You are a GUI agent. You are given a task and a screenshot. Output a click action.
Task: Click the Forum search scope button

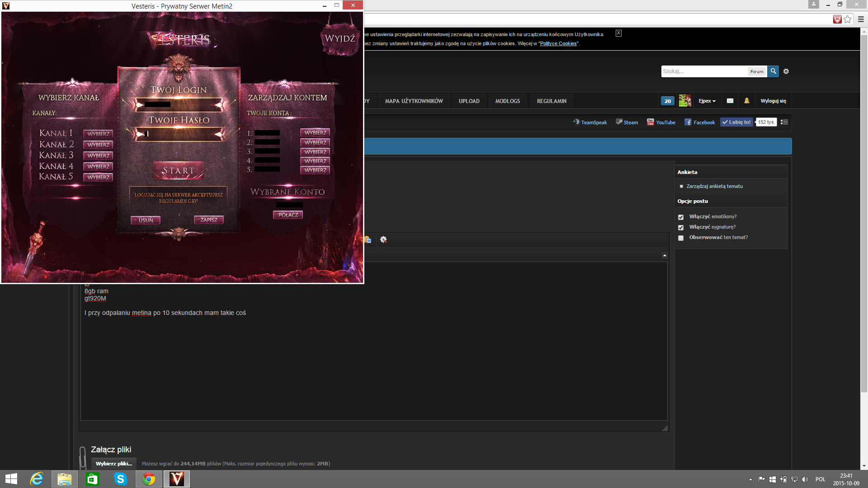(757, 71)
